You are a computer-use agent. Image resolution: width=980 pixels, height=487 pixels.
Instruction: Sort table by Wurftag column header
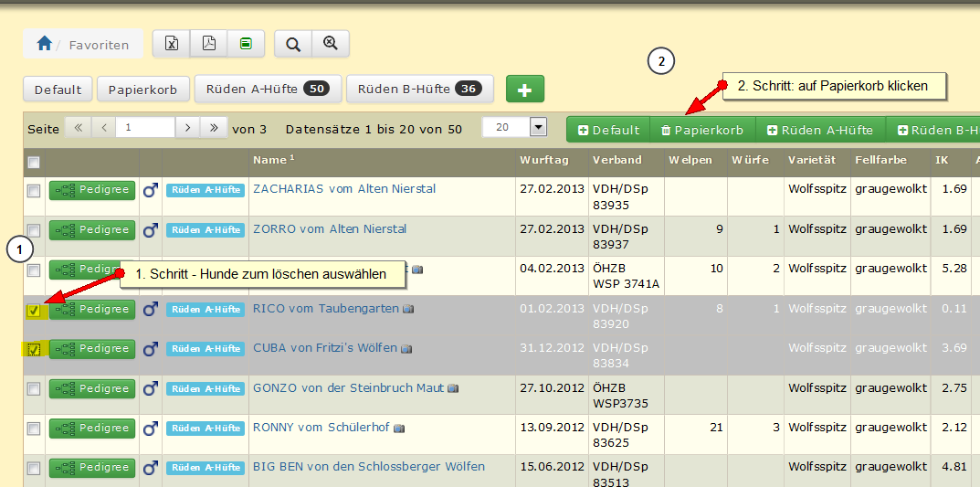544,160
